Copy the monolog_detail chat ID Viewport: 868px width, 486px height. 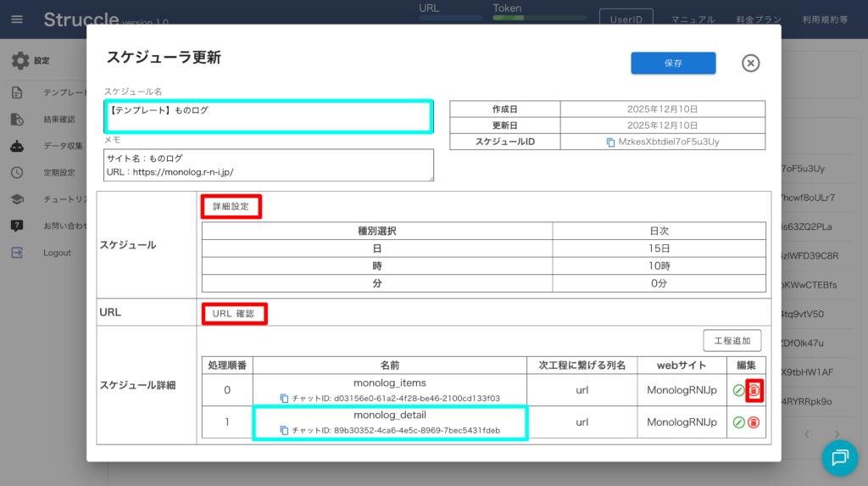point(284,431)
